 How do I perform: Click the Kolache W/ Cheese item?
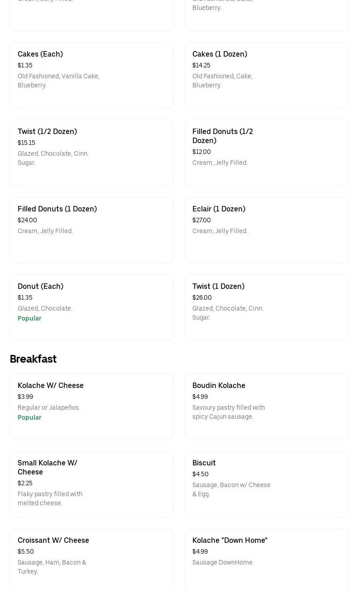(x=91, y=407)
